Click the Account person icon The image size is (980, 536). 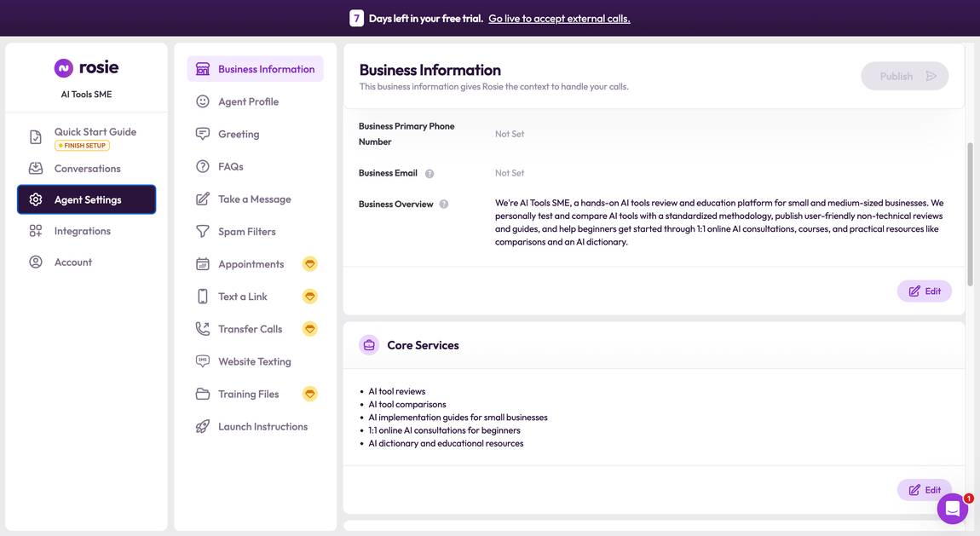(x=36, y=262)
